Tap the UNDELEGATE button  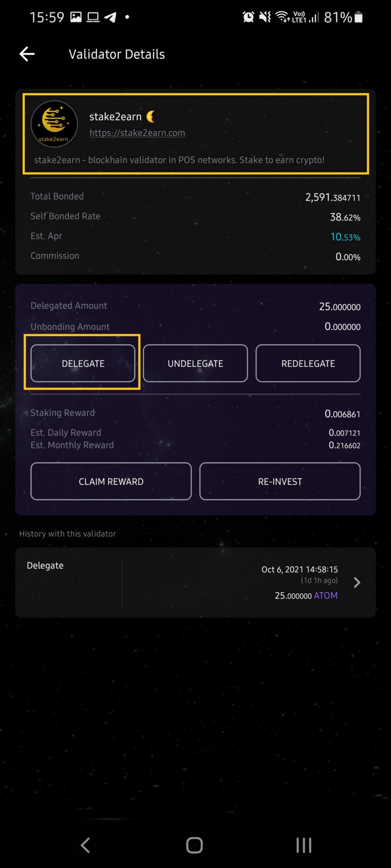pyautogui.click(x=195, y=363)
